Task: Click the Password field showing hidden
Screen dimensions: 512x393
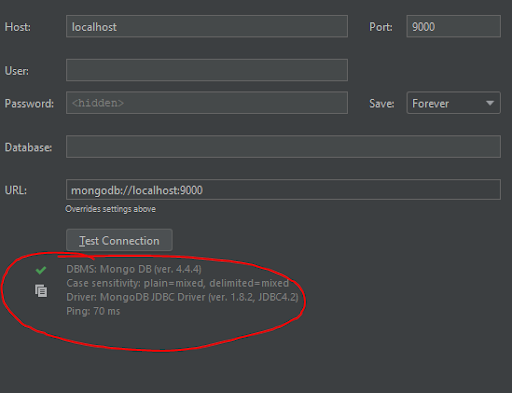Action: 207,103
